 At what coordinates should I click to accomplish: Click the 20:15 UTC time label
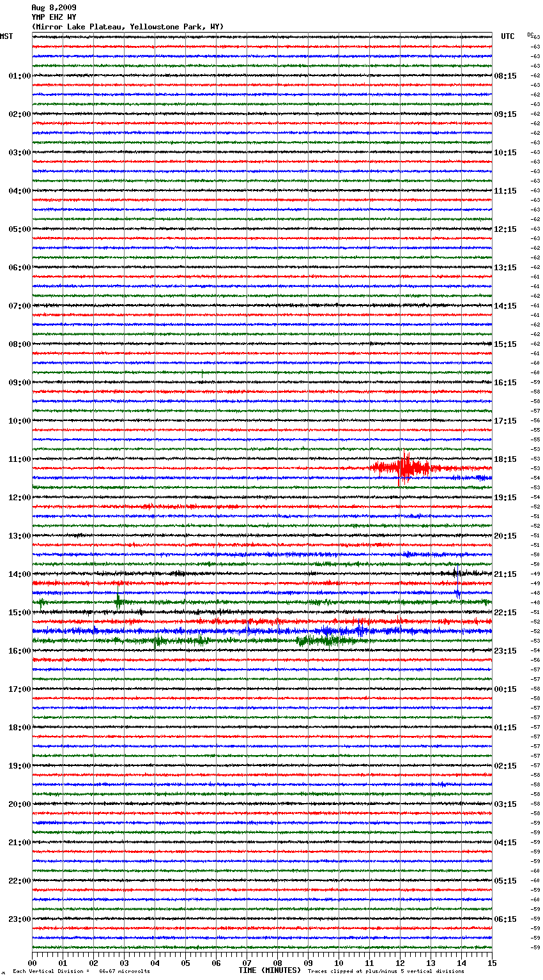click(x=505, y=536)
